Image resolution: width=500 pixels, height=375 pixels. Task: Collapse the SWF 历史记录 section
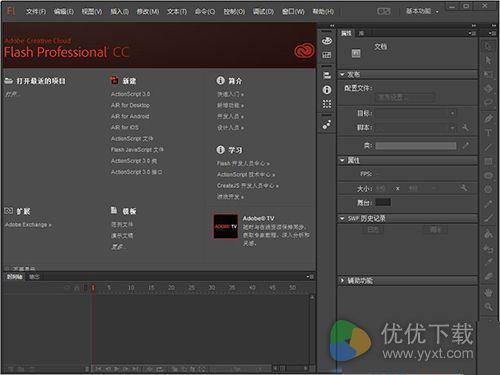click(342, 218)
